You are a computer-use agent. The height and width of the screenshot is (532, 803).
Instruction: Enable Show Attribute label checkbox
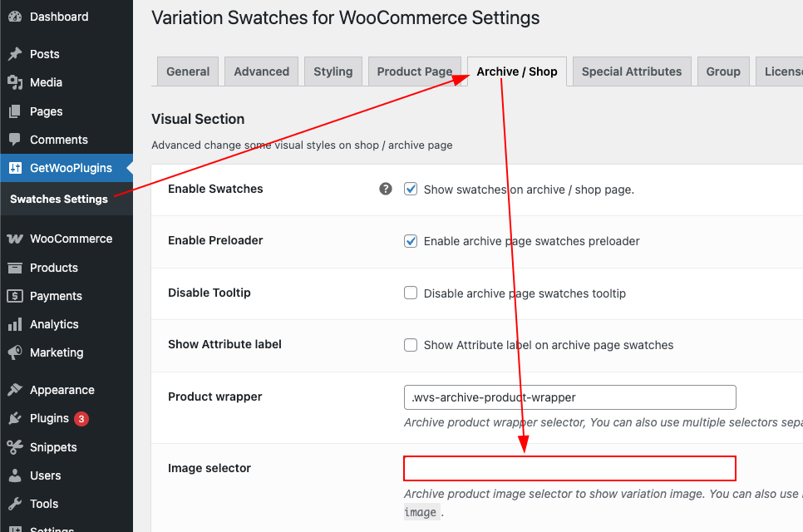411,345
